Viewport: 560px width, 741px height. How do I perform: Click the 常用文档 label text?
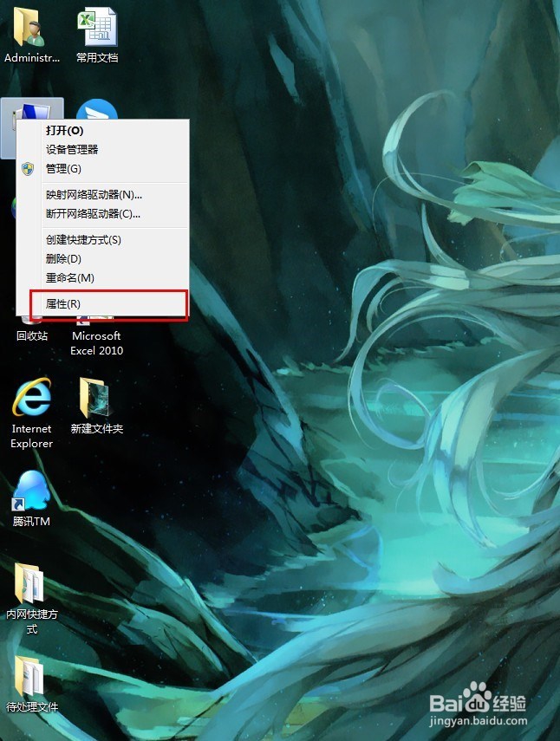click(97, 58)
